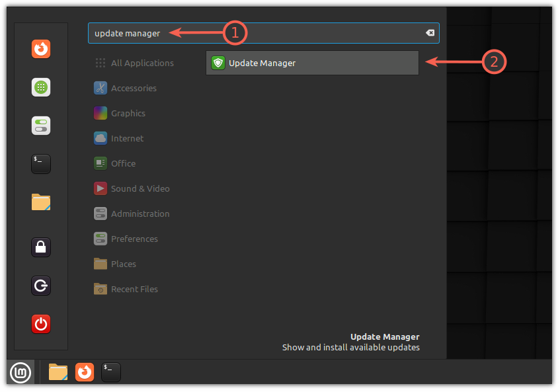560x392 pixels.
Task: Open Files folder in the menu favorites sidebar
Action: click(x=41, y=202)
